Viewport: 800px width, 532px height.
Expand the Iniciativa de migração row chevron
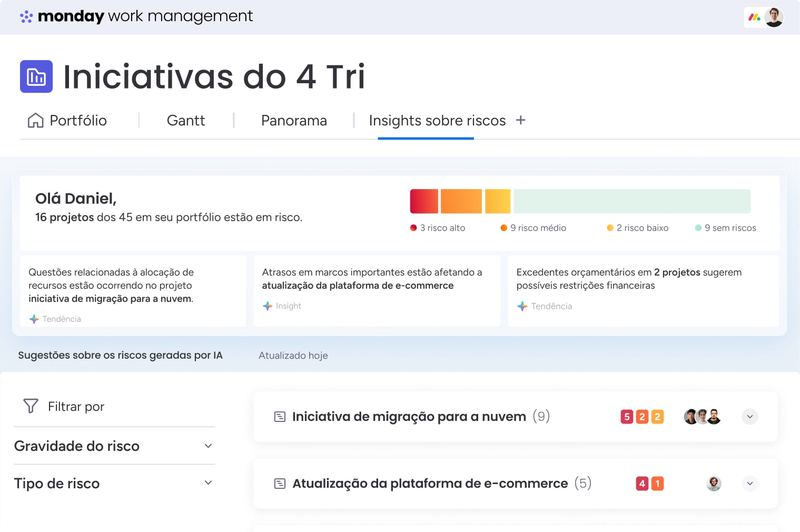750,417
